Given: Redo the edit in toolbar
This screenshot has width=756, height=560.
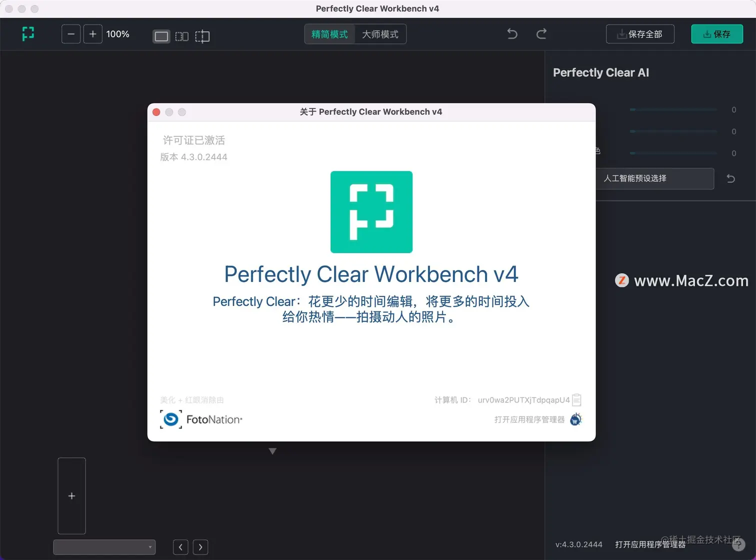Looking at the screenshot, I should [x=541, y=34].
